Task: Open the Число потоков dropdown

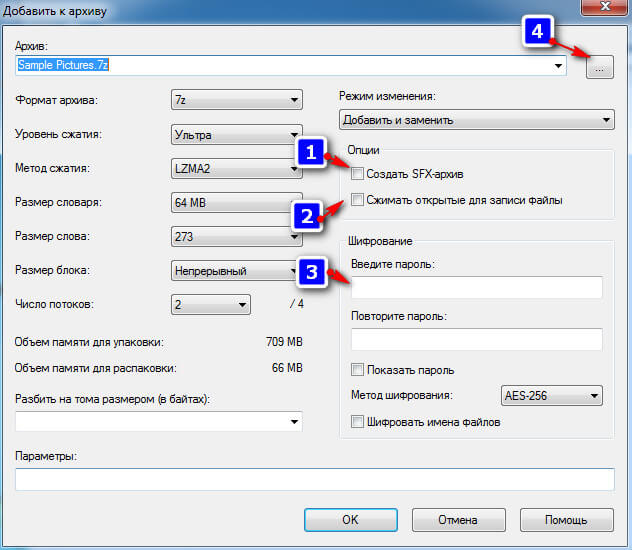Action: (x=210, y=305)
